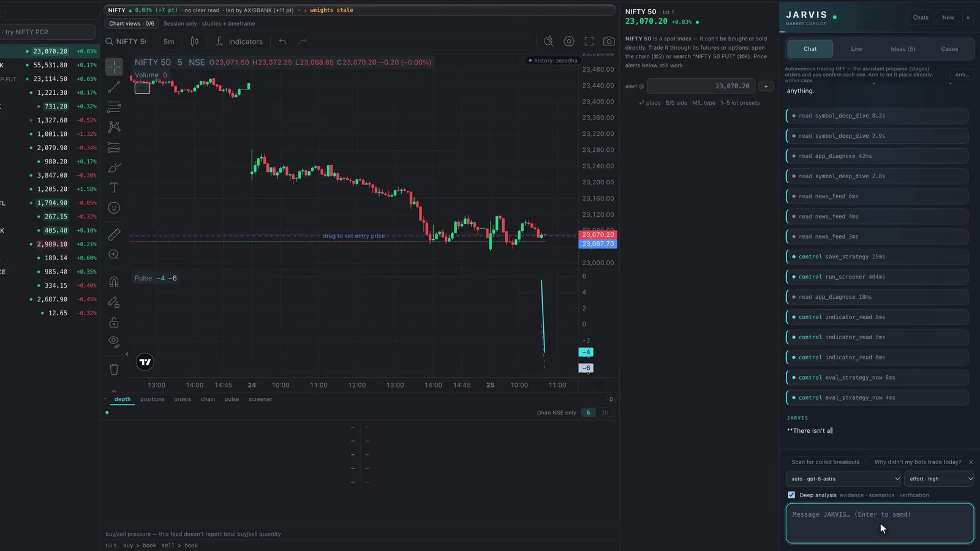This screenshot has height=551, width=980.
Task: Open the 5m timeframe selector
Action: (x=169, y=42)
